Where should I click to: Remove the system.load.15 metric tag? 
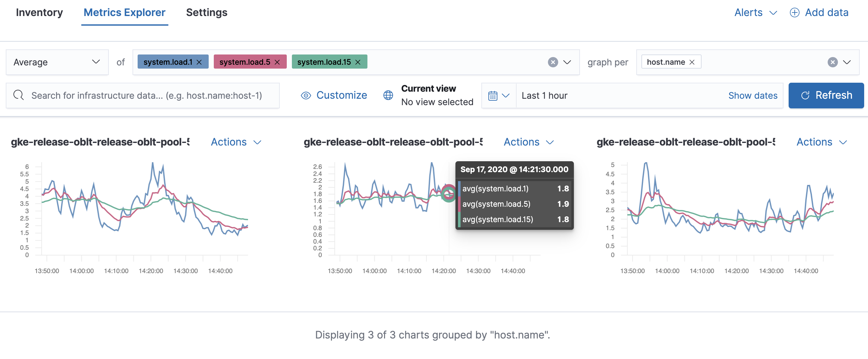(357, 62)
